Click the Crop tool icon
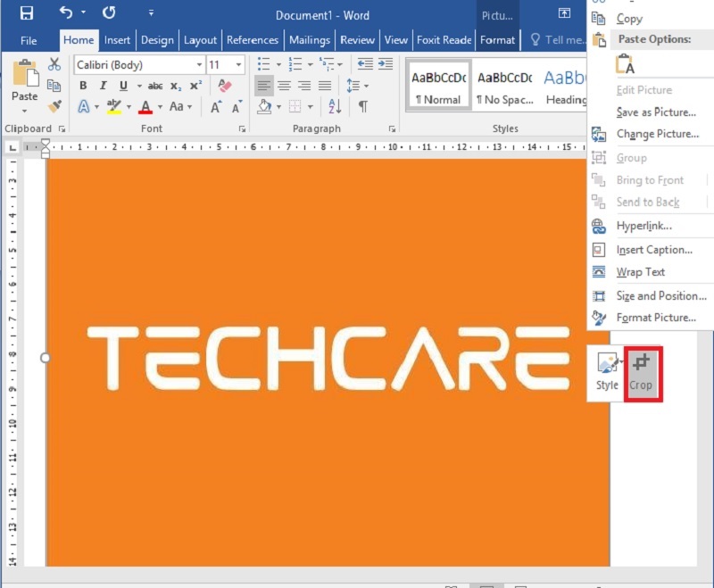The width and height of the screenshot is (714, 588). [641, 370]
